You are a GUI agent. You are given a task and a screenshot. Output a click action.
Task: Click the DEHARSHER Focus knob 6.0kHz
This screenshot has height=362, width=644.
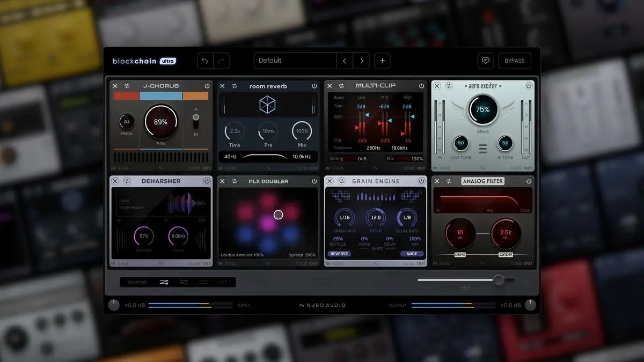(x=178, y=236)
